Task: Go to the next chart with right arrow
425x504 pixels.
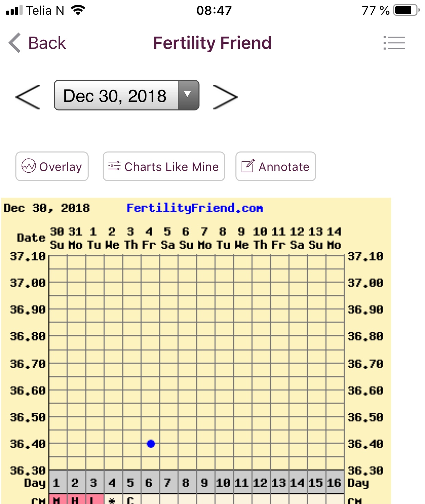Action: [x=225, y=97]
